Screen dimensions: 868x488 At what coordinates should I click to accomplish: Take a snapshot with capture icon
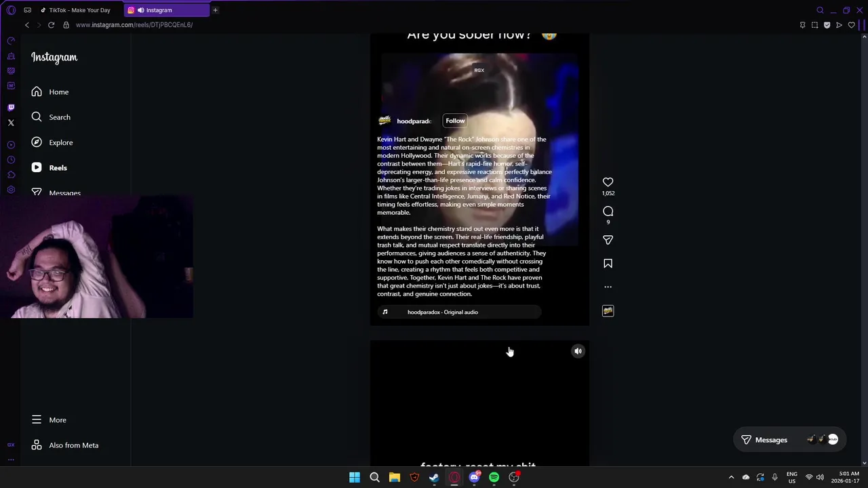[x=814, y=25]
